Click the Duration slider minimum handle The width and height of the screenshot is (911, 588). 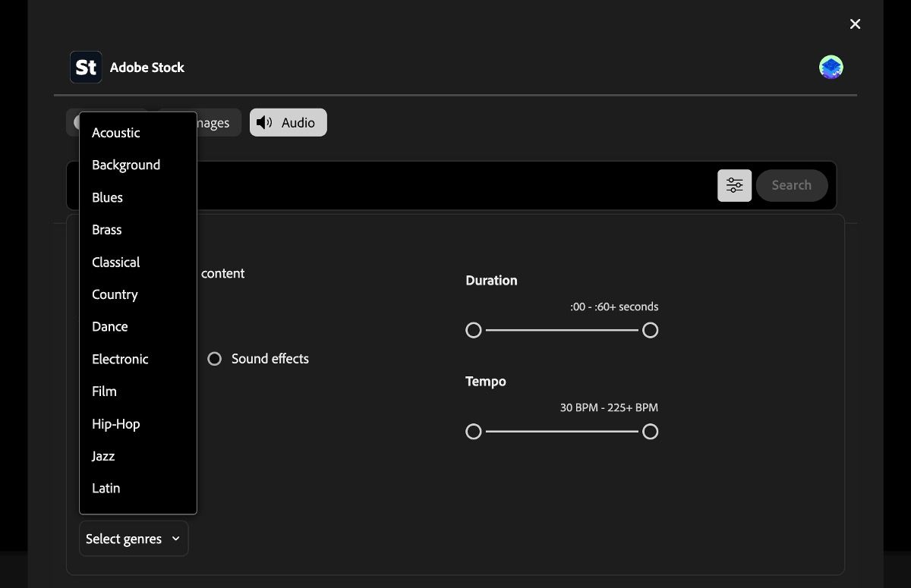474,330
